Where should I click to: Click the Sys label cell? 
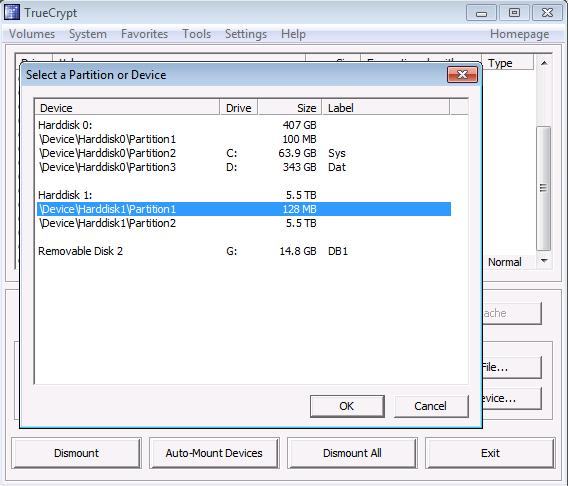[x=337, y=153]
